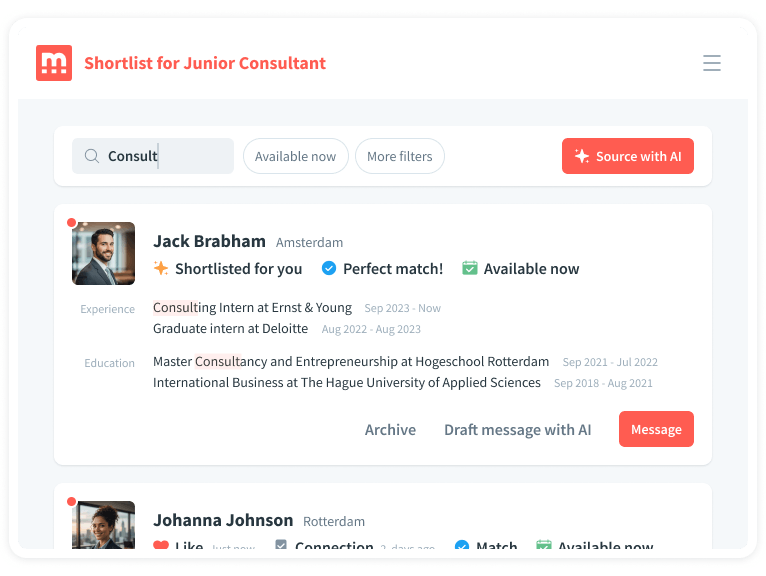
Task: Click the Jack Brabham name link
Action: (209, 241)
